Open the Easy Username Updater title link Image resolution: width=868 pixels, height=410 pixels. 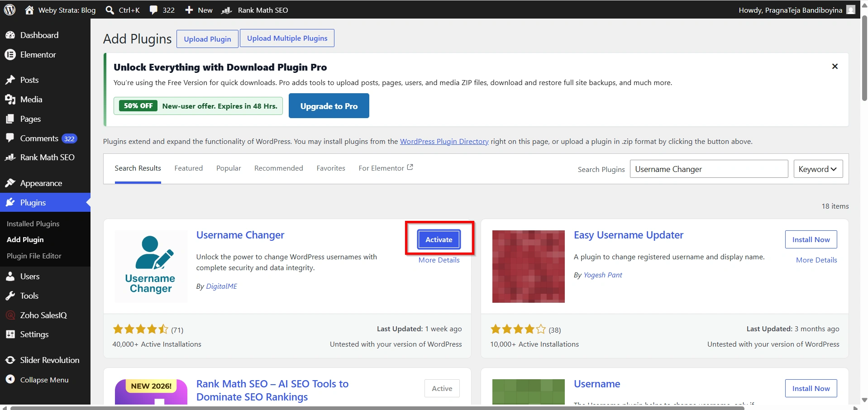click(x=628, y=235)
